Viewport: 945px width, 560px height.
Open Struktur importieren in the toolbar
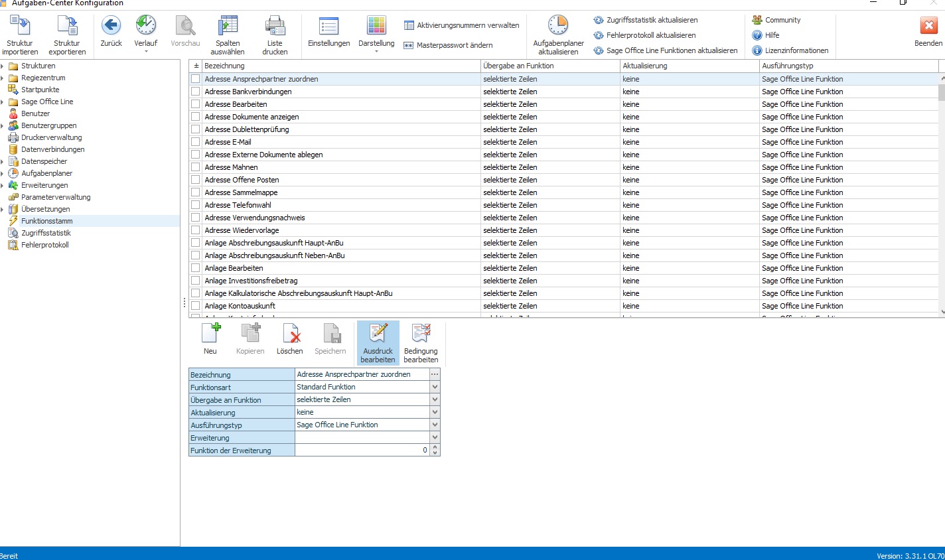(x=20, y=35)
